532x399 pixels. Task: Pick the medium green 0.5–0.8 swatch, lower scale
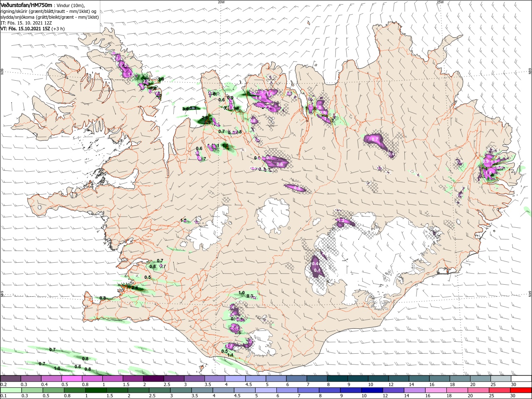pos(53,390)
